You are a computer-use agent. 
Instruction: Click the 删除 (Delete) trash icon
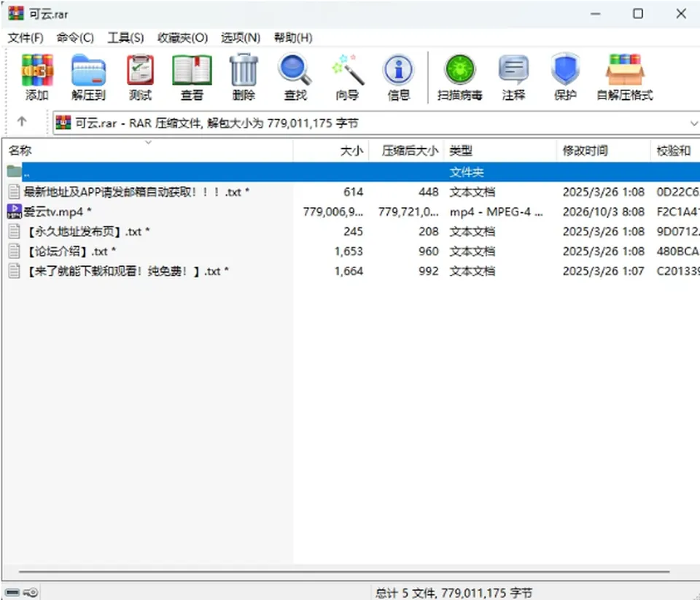click(x=244, y=70)
